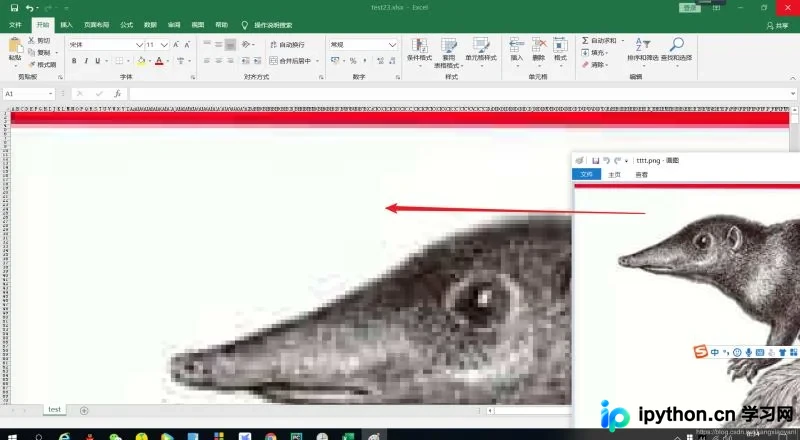Add a new sheet with plus button

(84, 410)
